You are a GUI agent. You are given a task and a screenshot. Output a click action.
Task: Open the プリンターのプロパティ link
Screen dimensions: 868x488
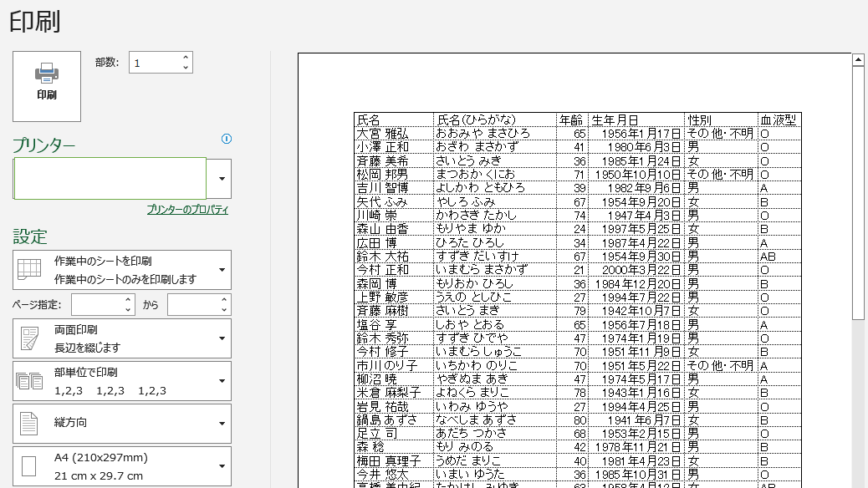[x=187, y=210]
